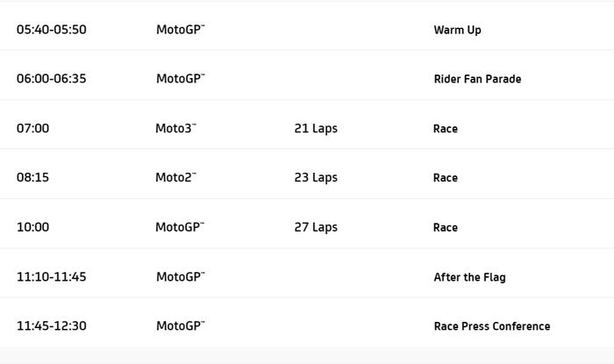Open the Race Press Conference session
This screenshot has height=364, width=614.
point(492,326)
